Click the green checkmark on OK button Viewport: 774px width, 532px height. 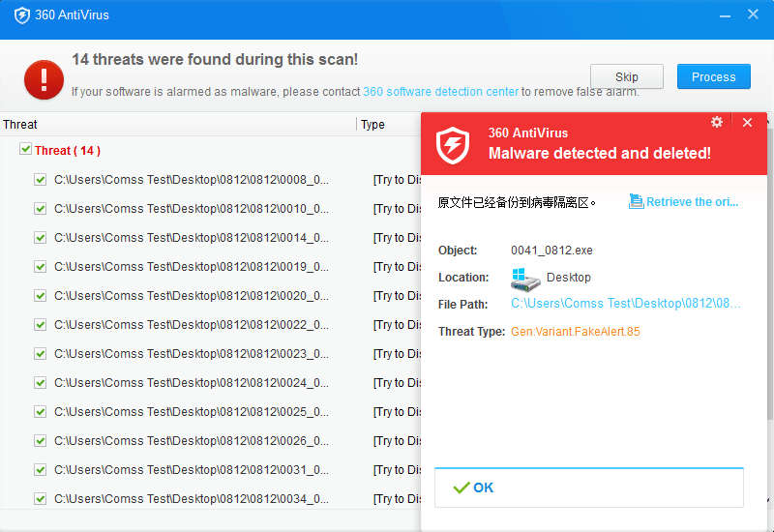(461, 488)
